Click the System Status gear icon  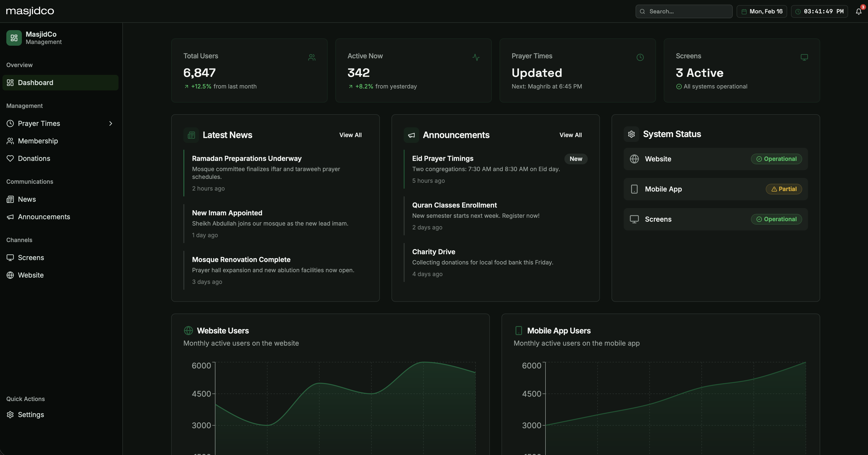pyautogui.click(x=631, y=134)
